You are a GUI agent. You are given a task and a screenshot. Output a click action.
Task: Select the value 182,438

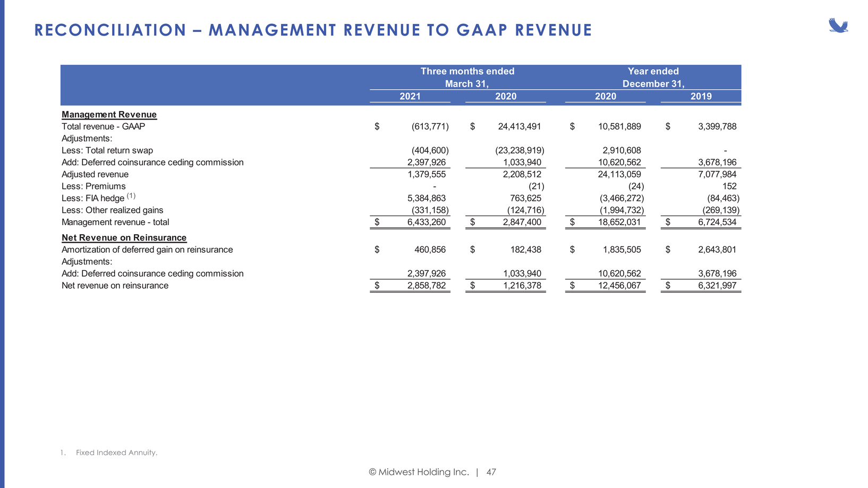(525, 250)
